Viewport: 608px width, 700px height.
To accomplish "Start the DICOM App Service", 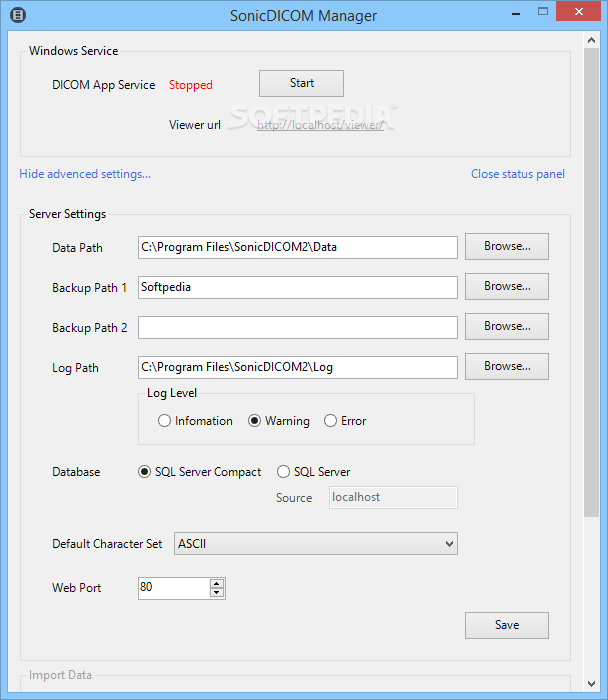I will coord(301,83).
